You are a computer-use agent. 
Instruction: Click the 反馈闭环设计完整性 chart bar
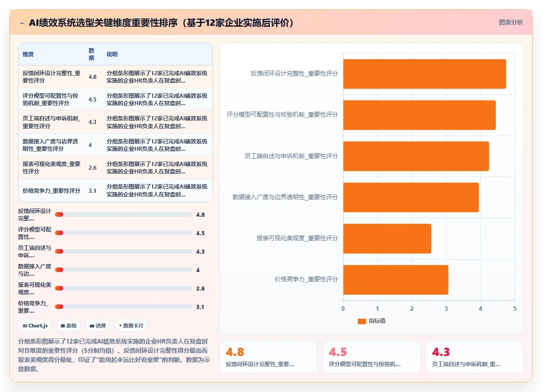point(424,74)
